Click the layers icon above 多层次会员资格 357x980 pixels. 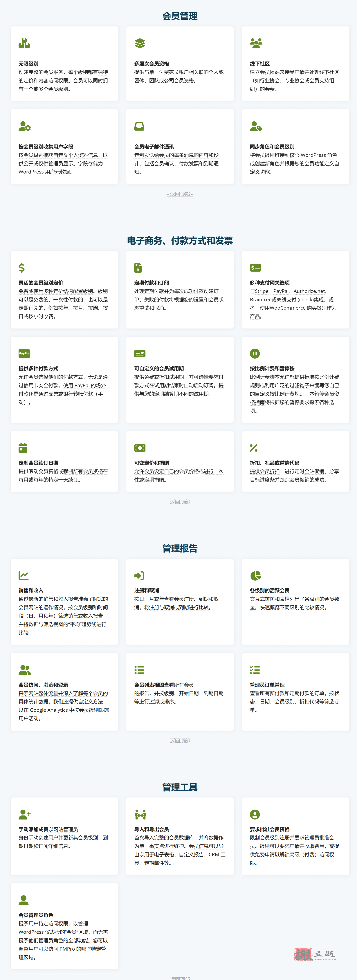(140, 43)
